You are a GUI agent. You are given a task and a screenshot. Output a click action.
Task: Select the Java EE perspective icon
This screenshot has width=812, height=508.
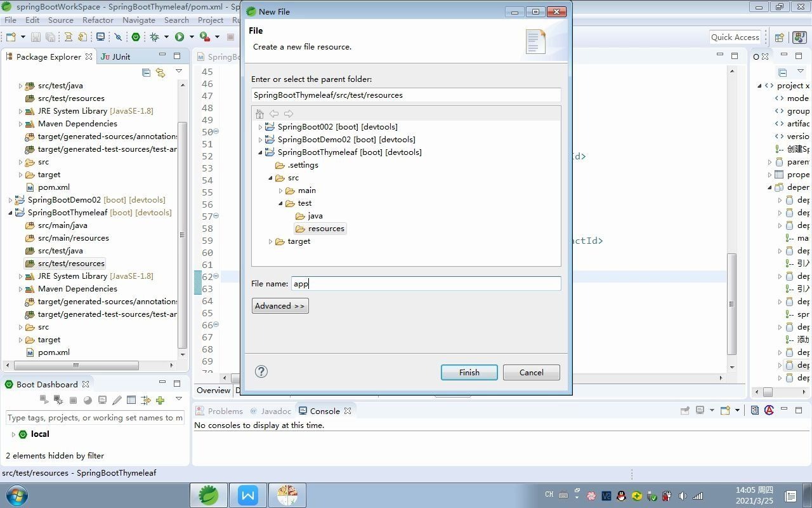click(x=799, y=37)
